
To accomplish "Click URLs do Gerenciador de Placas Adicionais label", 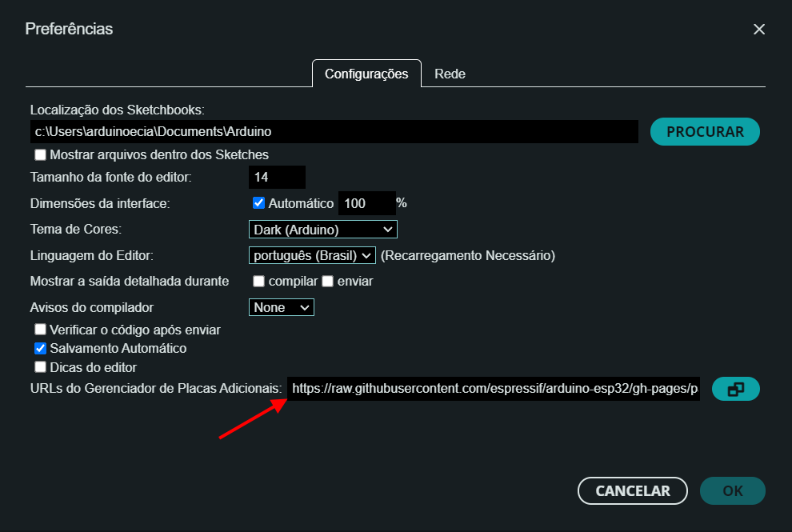I will click(x=156, y=389).
